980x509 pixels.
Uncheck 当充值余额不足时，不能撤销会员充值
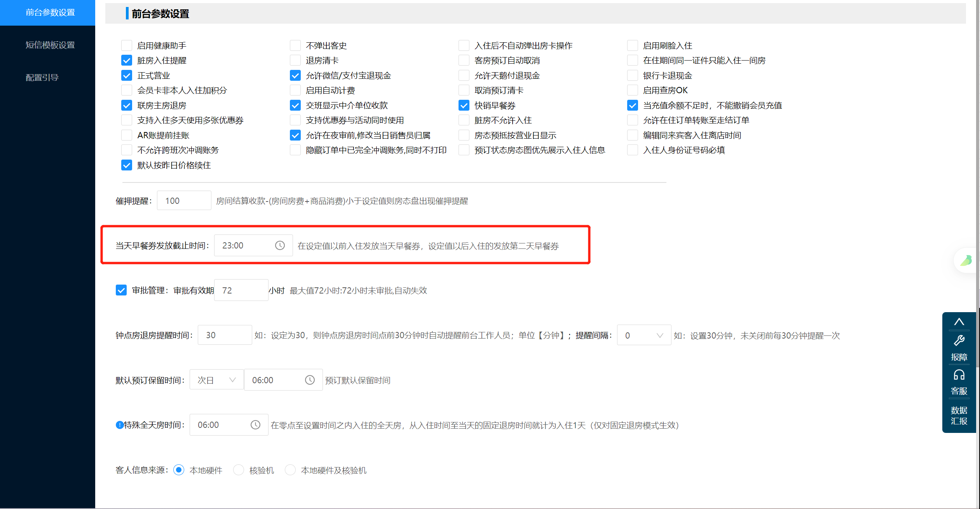(x=633, y=105)
